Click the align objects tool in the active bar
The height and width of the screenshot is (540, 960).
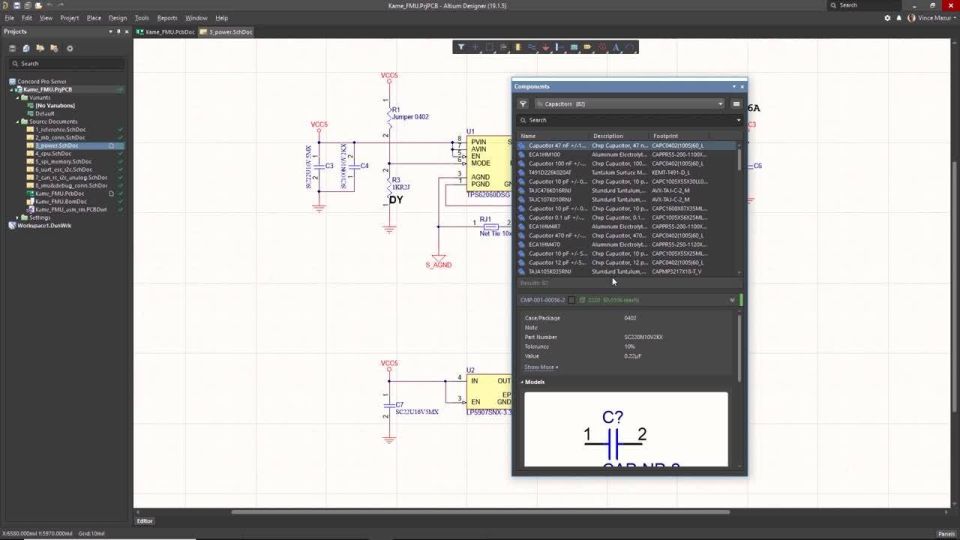click(503, 47)
